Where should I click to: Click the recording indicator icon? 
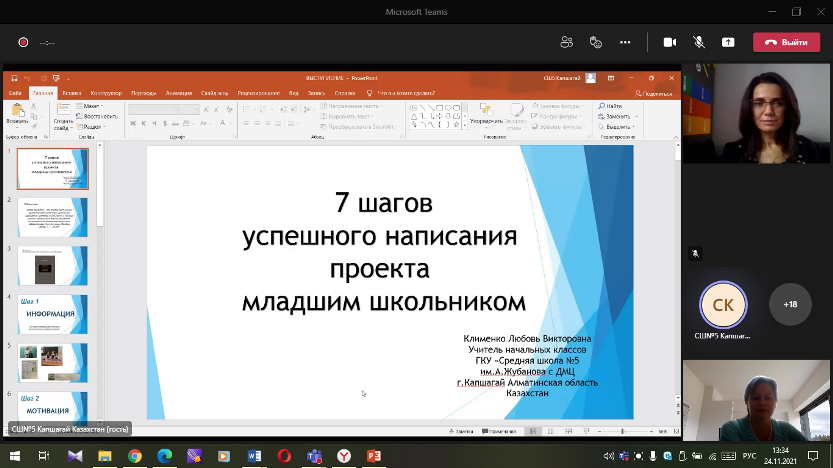point(22,42)
